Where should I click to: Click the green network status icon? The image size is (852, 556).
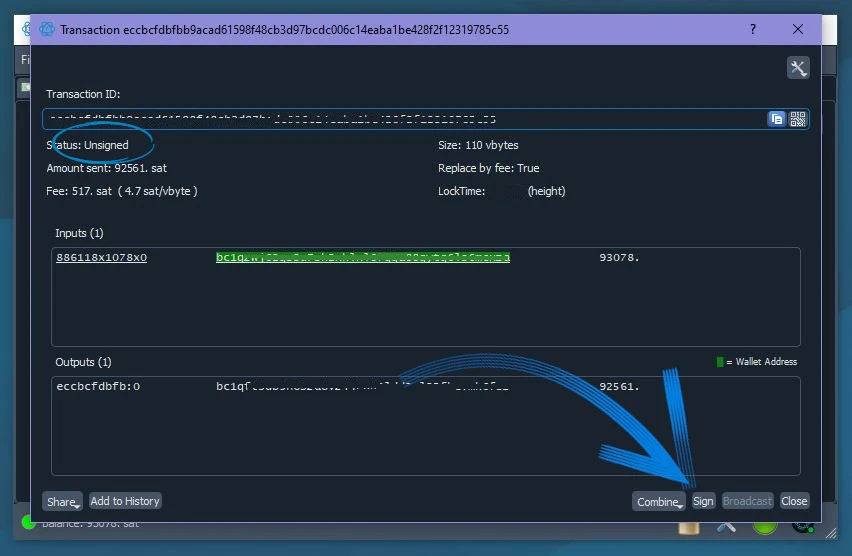tap(765, 523)
